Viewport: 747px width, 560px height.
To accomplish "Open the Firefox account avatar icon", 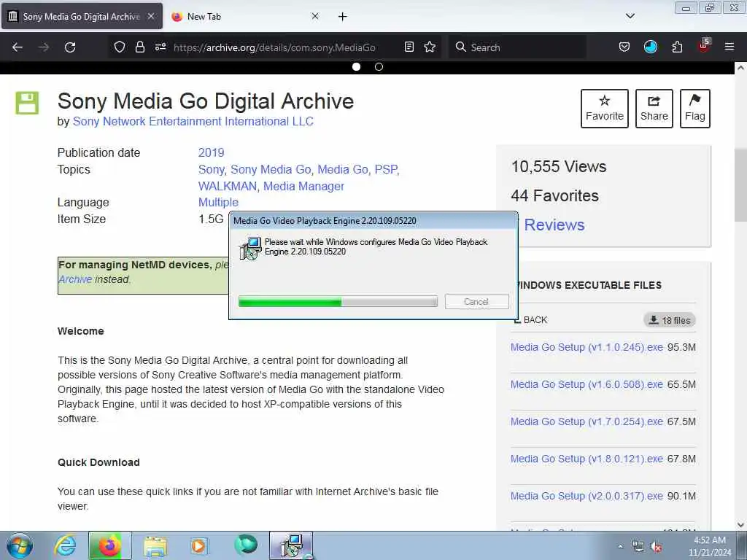I will pyautogui.click(x=650, y=47).
